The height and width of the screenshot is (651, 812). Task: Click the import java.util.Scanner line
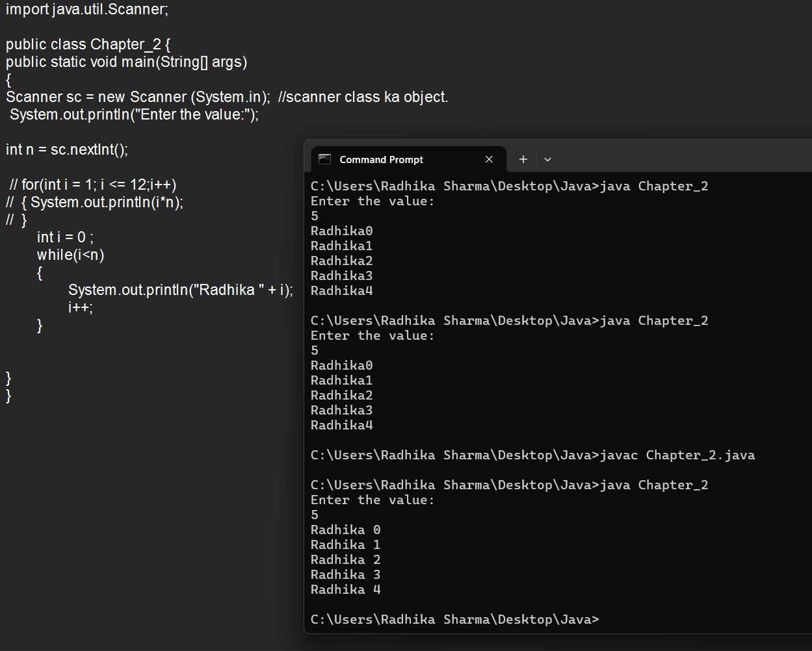(86, 10)
